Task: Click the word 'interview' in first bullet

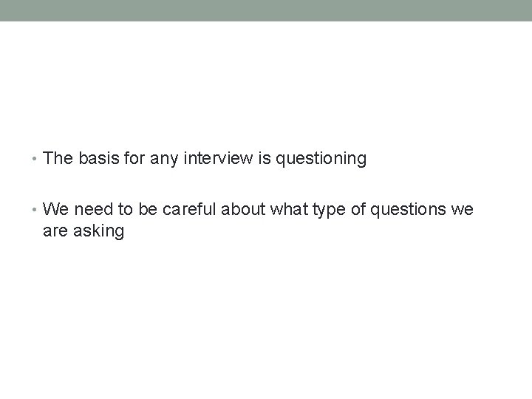Action: pos(218,158)
